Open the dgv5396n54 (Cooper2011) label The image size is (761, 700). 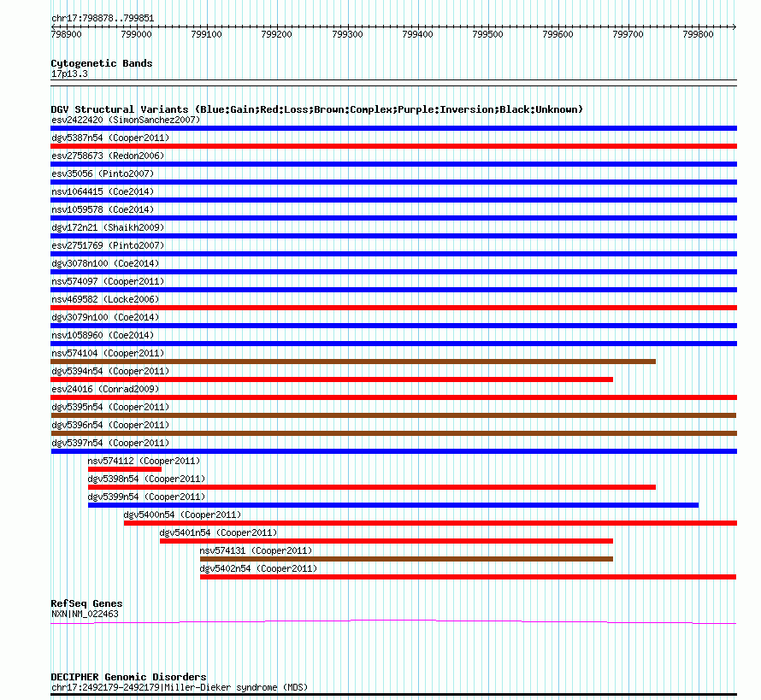(x=110, y=425)
